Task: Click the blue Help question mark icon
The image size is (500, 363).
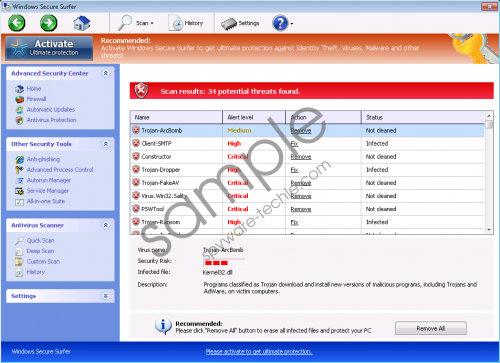Action: [x=280, y=23]
